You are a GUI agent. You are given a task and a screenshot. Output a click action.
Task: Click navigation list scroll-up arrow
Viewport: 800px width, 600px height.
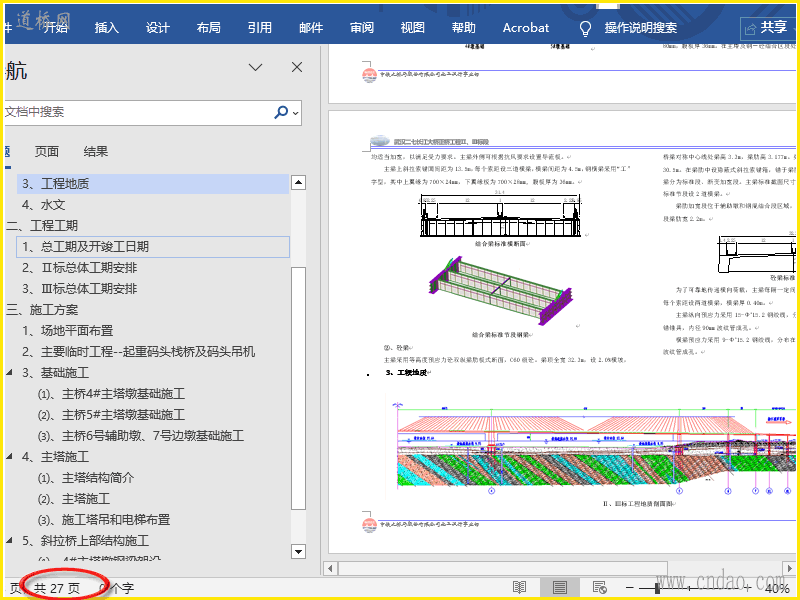298,182
